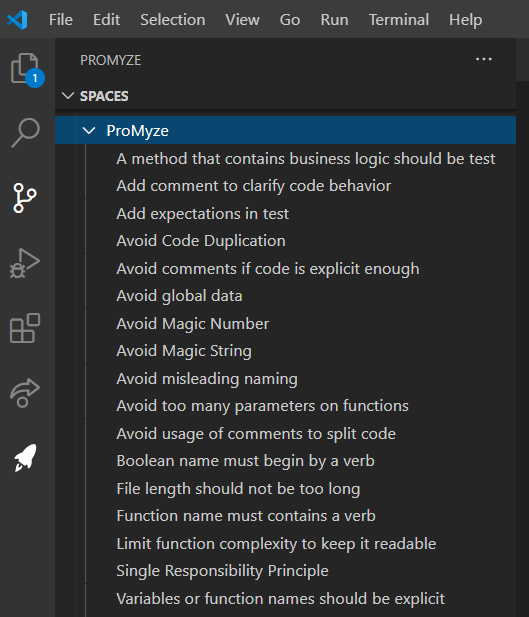
Task: Open the Search view icon
Action: click(26, 133)
